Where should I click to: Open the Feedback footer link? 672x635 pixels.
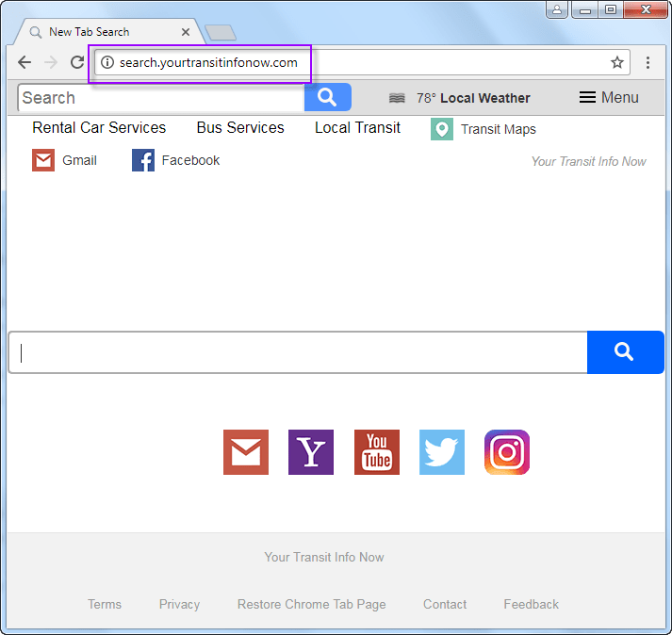(x=531, y=604)
